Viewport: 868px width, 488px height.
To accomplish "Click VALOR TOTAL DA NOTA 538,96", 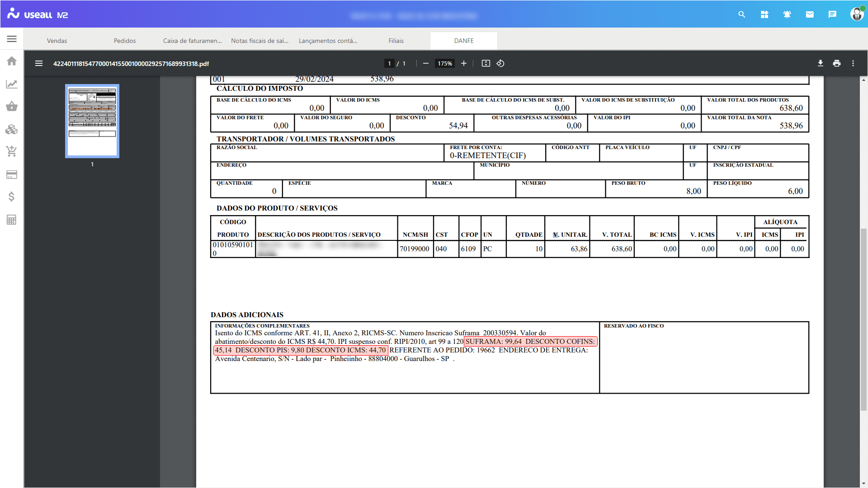I will [791, 126].
